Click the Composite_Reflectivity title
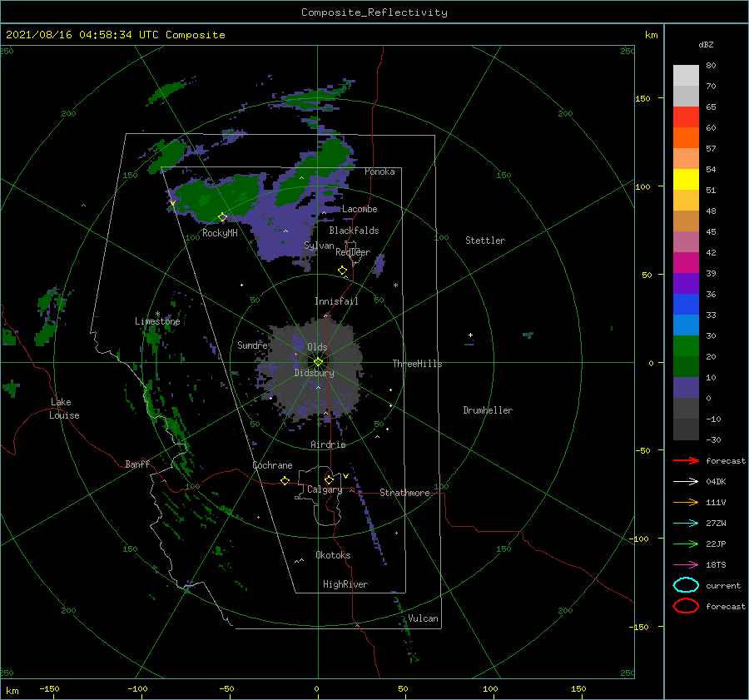Viewport: 749px width, 700px height. tap(374, 12)
